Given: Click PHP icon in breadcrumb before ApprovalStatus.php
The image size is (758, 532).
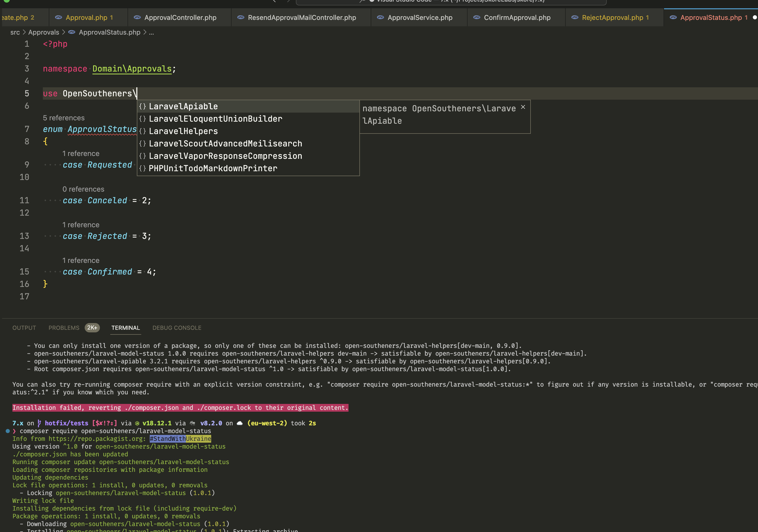Looking at the screenshot, I should click(72, 32).
